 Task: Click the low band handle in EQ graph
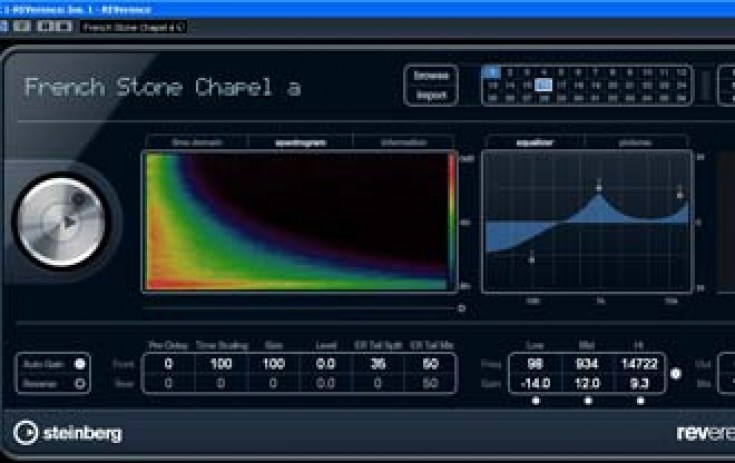[532, 259]
